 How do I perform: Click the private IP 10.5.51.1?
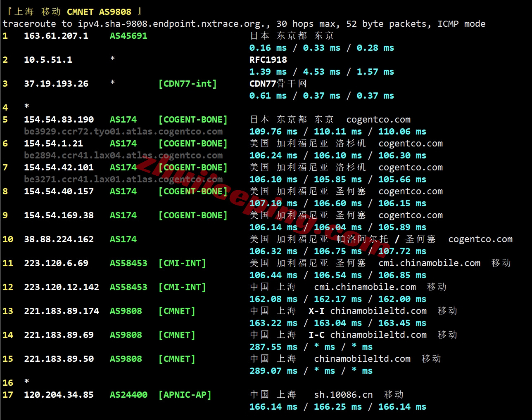(x=48, y=60)
